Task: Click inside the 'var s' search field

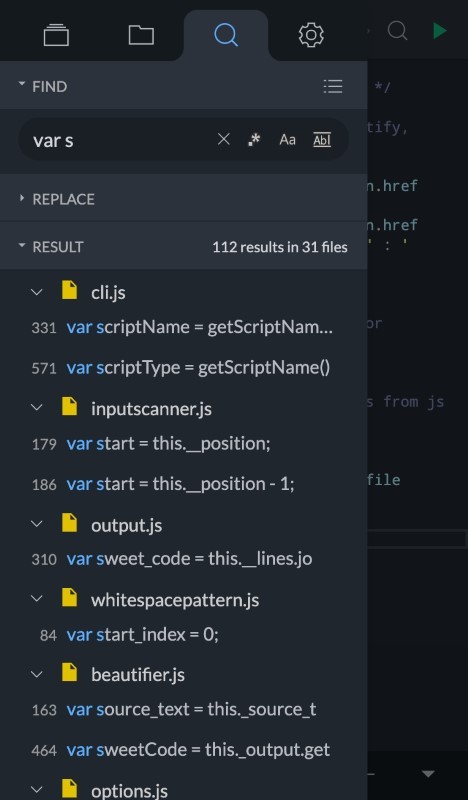Action: pyautogui.click(x=122, y=140)
